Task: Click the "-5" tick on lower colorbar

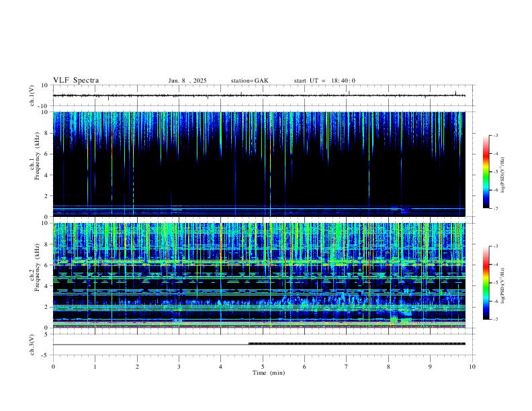Action: coord(495,283)
